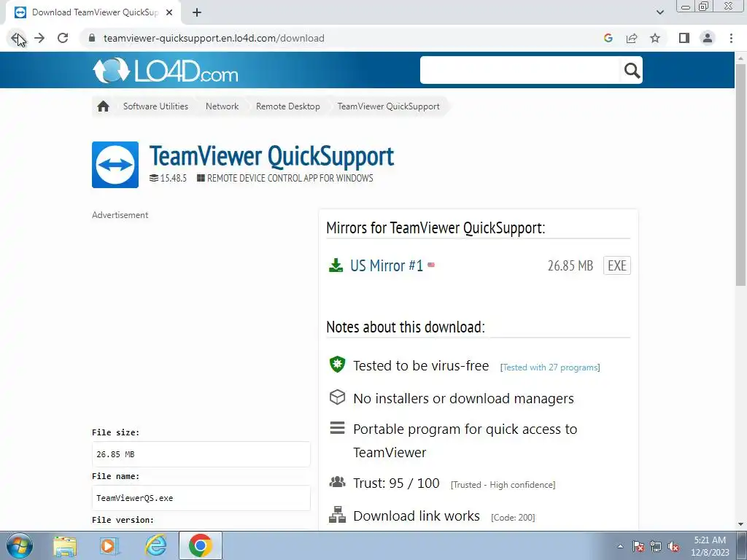Open the network tray icon
This screenshot has height=560, width=747.
tap(656, 546)
